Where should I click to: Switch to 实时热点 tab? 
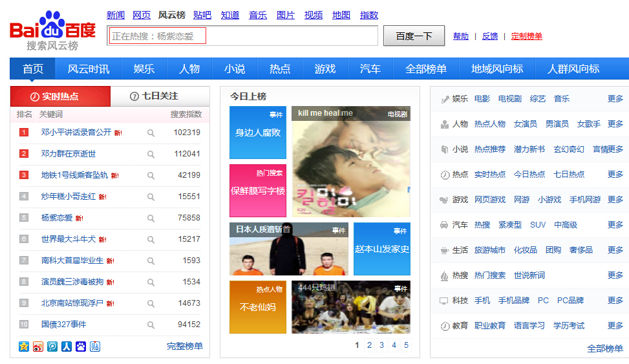(x=60, y=96)
